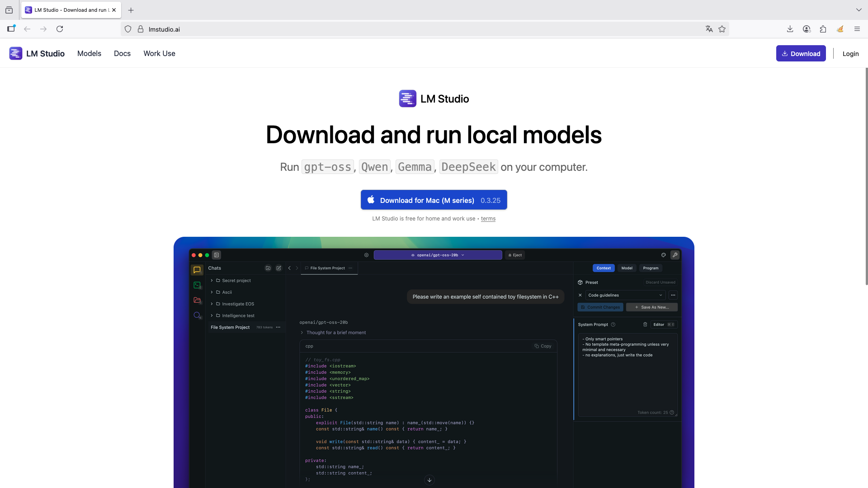Click the page reload icon
Image resolution: width=868 pixels, height=488 pixels.
(60, 29)
